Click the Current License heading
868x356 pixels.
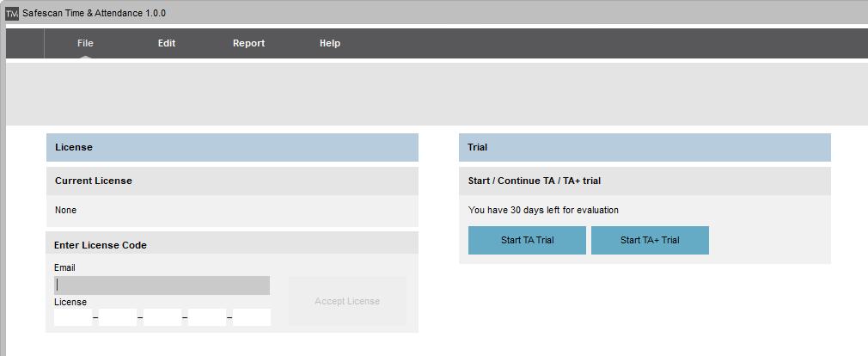pyautogui.click(x=94, y=181)
